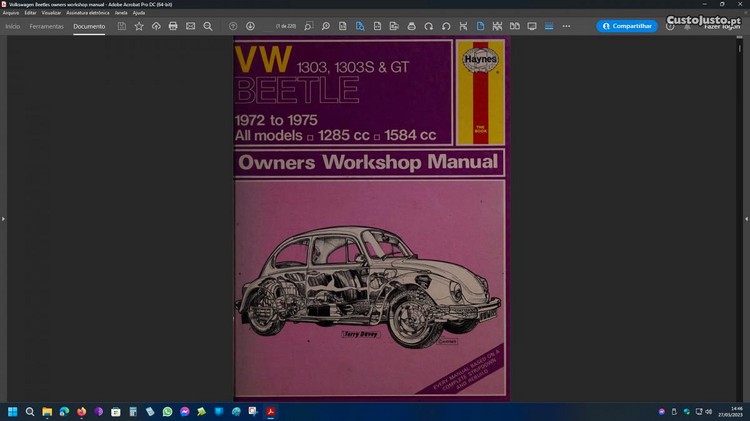
Task: Click the cloud upload icon
Action: point(156,26)
